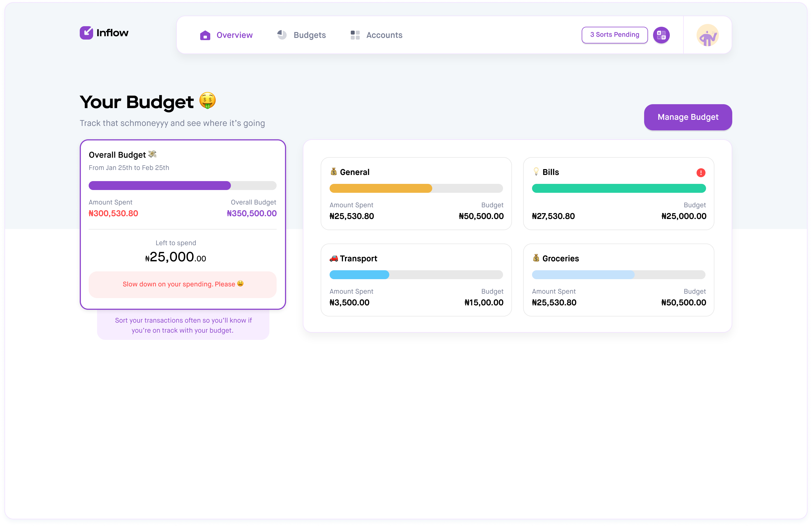
Task: Click the Budgets pie chart icon
Action: click(282, 35)
